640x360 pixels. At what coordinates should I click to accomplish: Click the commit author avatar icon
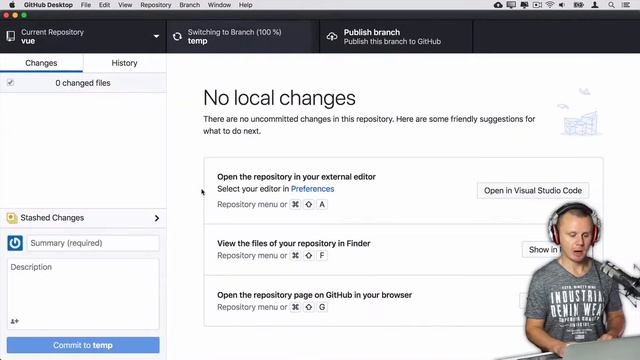pyautogui.click(x=15, y=243)
